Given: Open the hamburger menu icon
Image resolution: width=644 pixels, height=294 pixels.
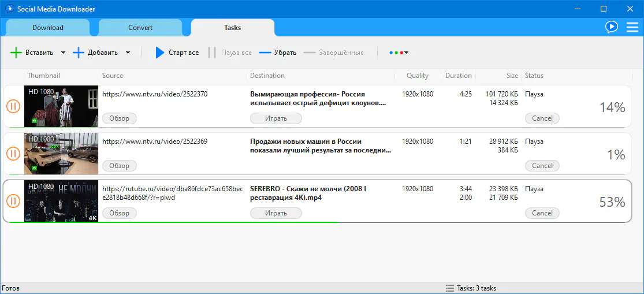Looking at the screenshot, I should click(x=632, y=27).
